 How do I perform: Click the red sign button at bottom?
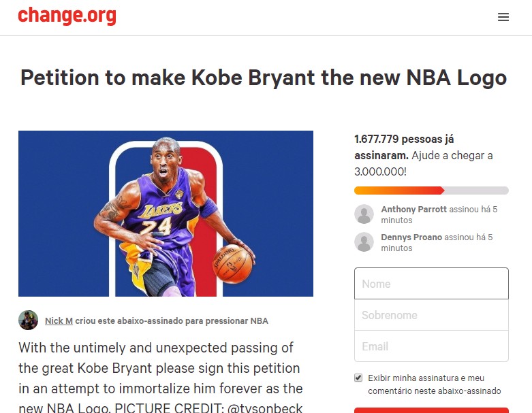click(x=431, y=410)
